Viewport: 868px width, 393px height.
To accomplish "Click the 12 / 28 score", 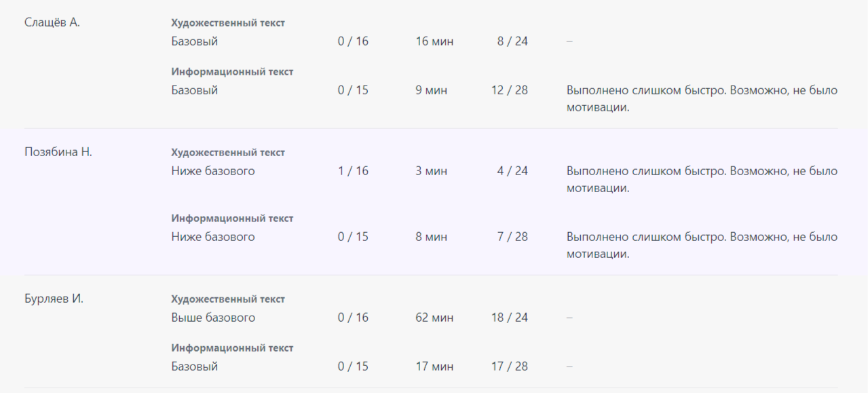I will (510, 90).
